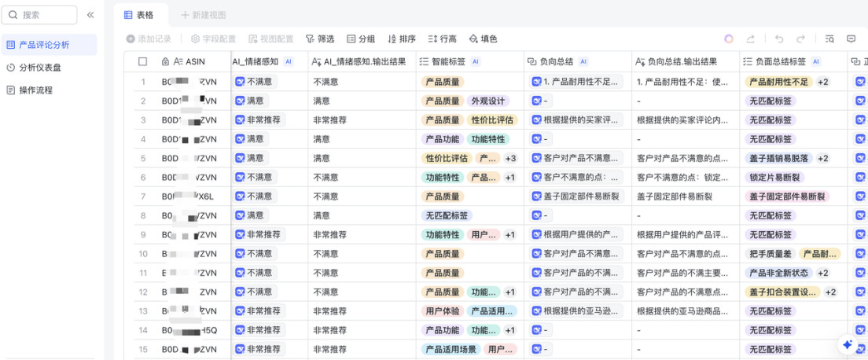This screenshot has height=360, width=868.
Task: Click the redo arrow icon
Action: 800,39
